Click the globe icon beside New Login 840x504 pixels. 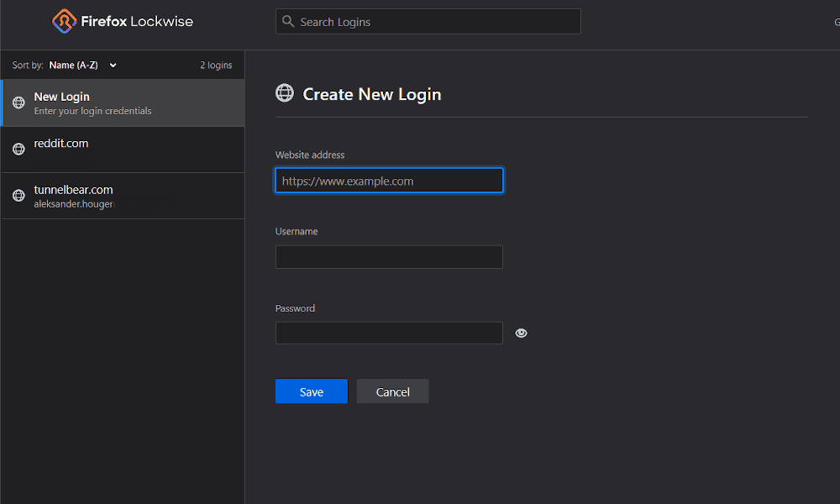[x=18, y=102]
